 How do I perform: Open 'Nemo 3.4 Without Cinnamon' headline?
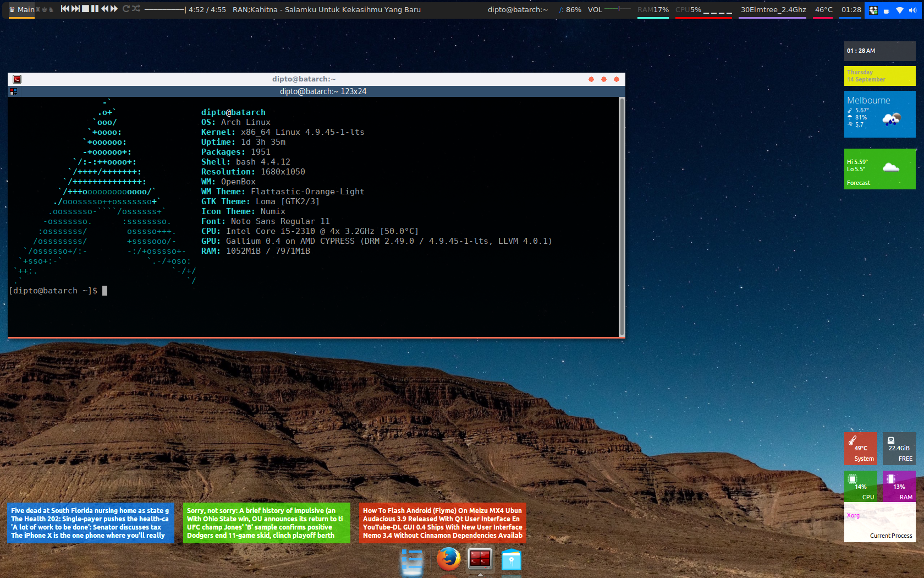pyautogui.click(x=442, y=536)
